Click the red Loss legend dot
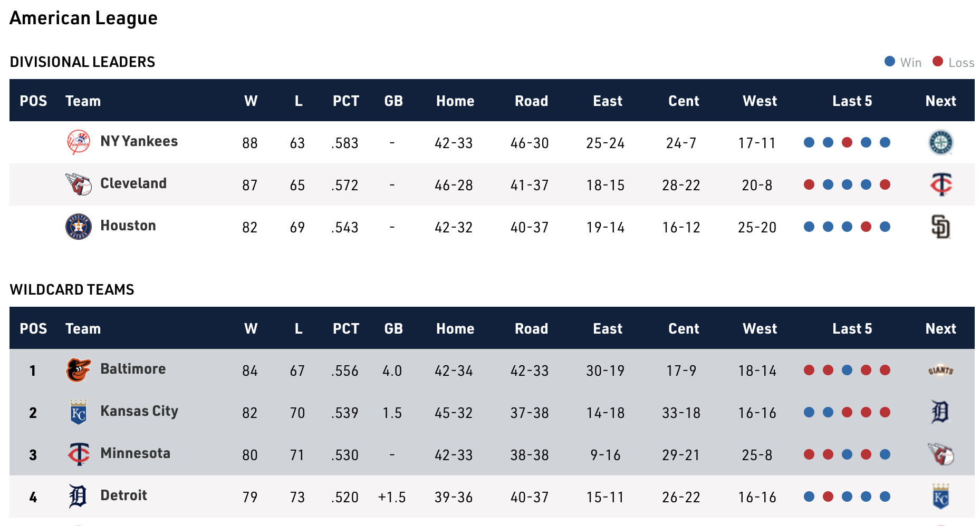 point(938,62)
